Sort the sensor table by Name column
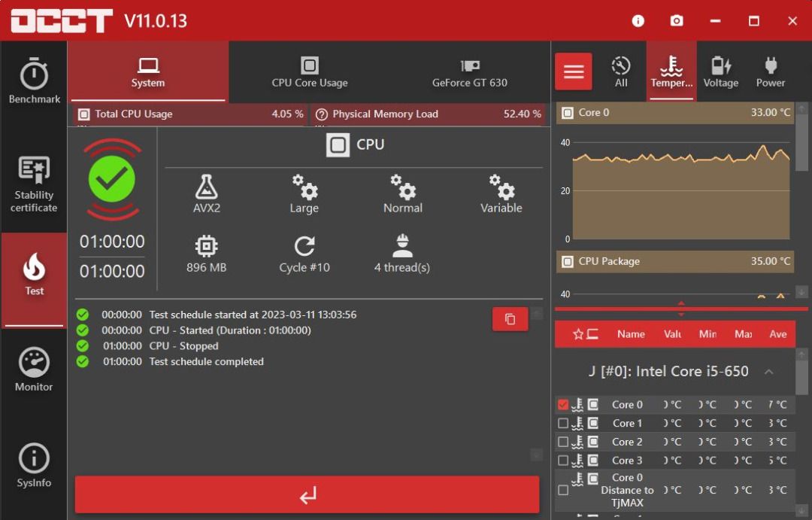Image resolution: width=812 pixels, height=520 pixels. [631, 334]
